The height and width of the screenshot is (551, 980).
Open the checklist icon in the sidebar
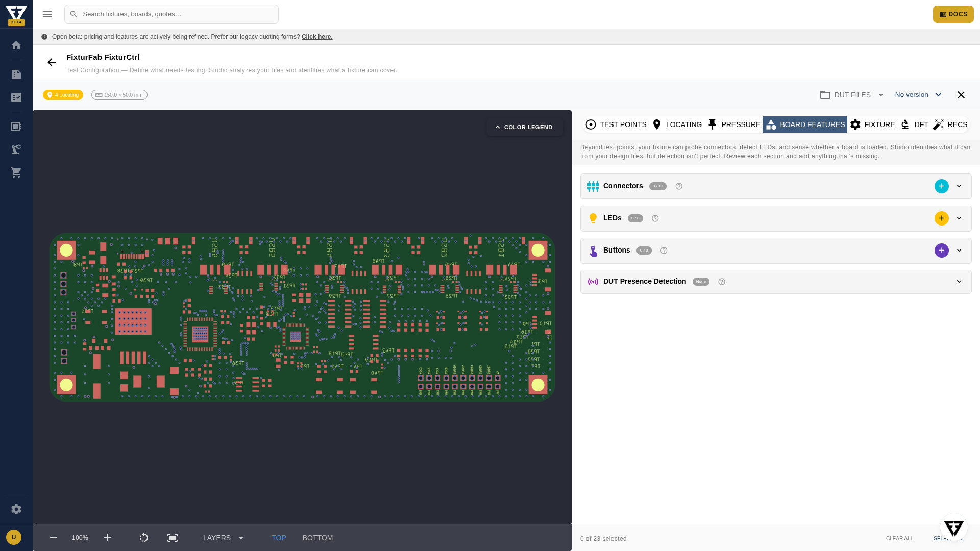point(16,97)
